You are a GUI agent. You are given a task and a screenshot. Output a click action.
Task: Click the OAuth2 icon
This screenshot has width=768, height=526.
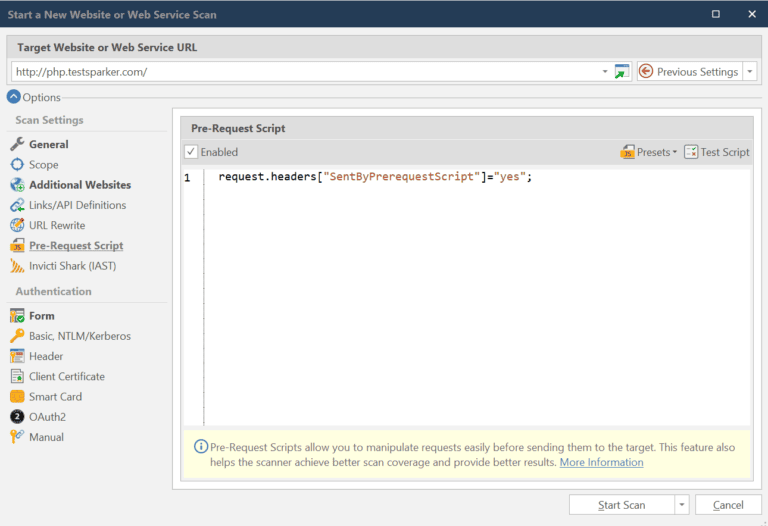click(x=17, y=417)
